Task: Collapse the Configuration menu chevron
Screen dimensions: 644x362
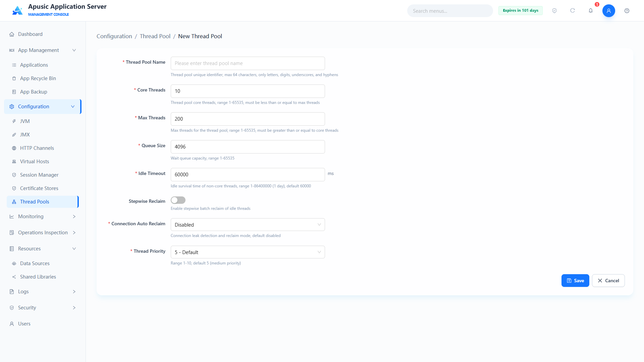Action: point(73,107)
